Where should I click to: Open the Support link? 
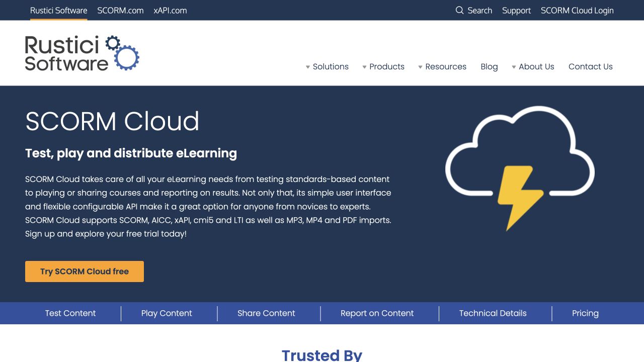click(516, 11)
